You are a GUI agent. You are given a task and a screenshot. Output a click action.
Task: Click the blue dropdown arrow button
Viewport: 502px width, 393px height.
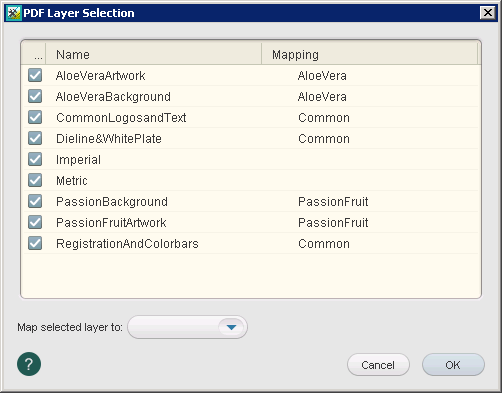(x=231, y=327)
